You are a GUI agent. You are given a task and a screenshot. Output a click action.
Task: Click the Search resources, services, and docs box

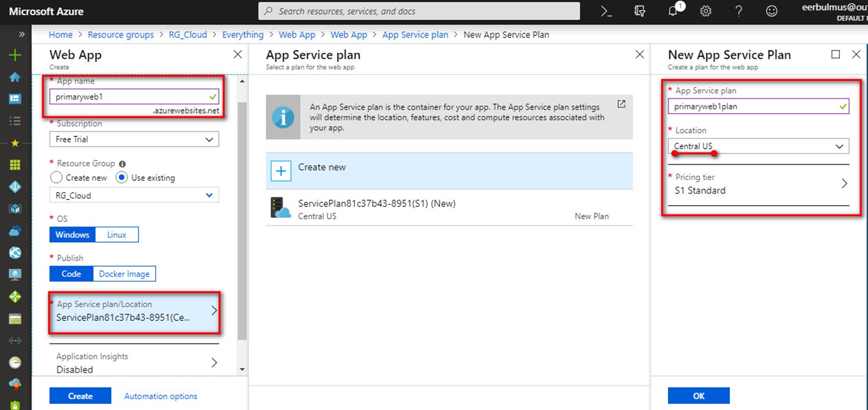coord(419,11)
